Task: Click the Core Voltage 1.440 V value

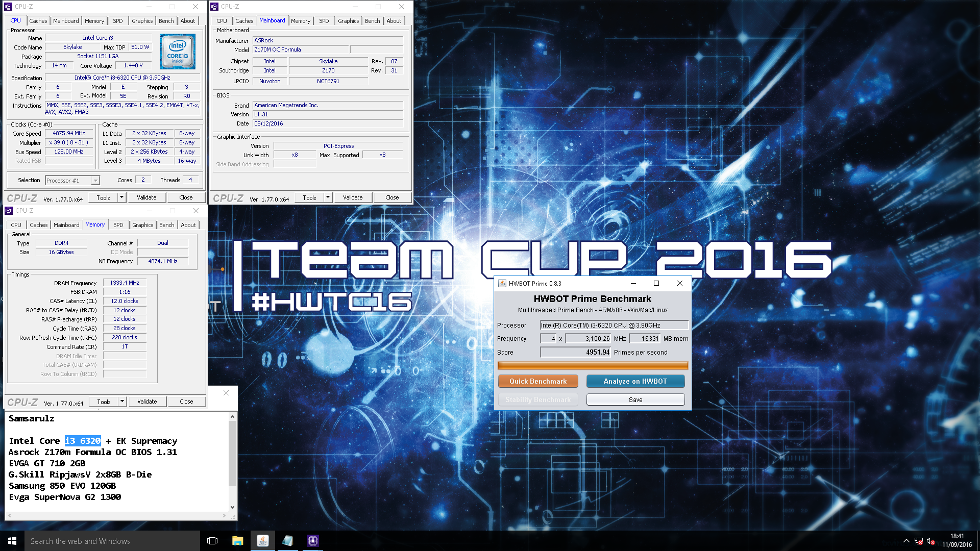Action: coord(133,65)
